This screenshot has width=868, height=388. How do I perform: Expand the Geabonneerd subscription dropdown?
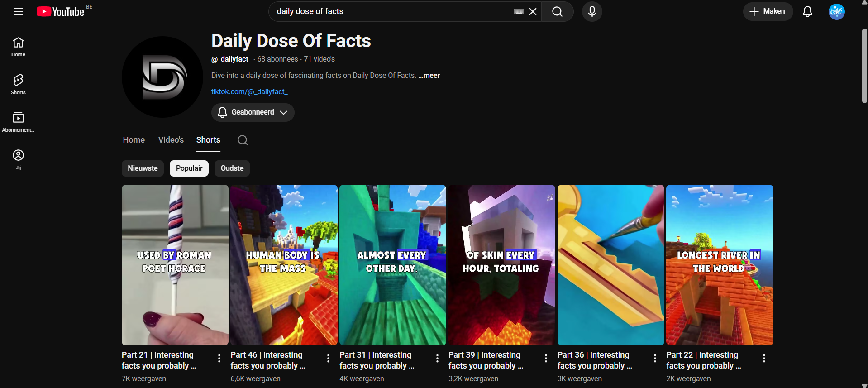coord(253,112)
